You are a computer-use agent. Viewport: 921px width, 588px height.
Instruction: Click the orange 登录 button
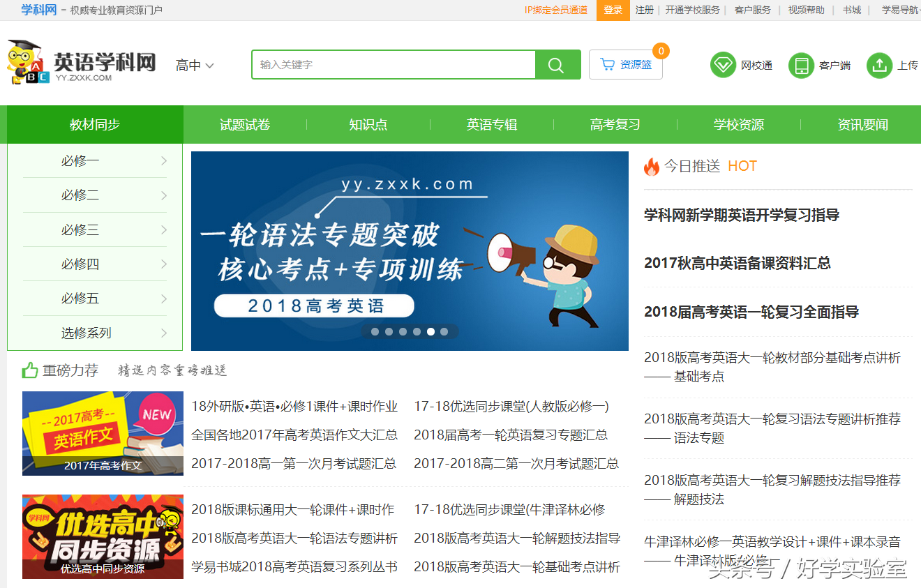pyautogui.click(x=613, y=10)
